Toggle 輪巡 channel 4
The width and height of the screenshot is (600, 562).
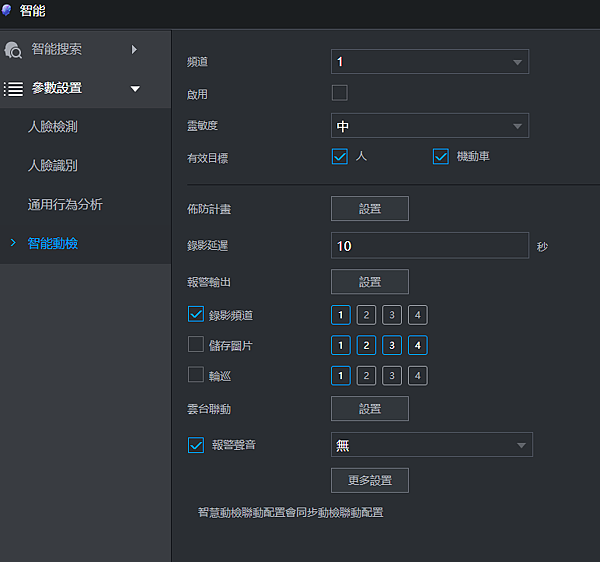pyautogui.click(x=417, y=376)
